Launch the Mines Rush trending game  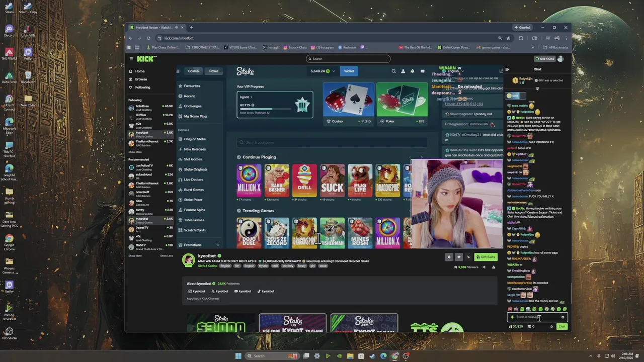[x=360, y=233]
